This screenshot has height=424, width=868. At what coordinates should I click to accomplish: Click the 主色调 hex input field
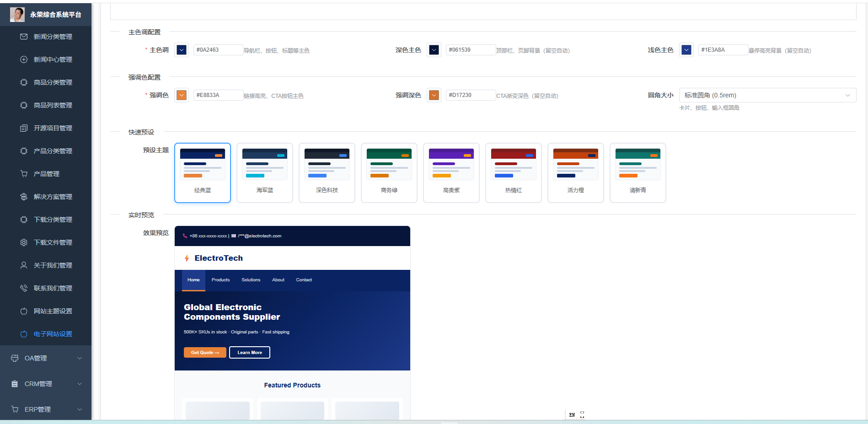218,50
